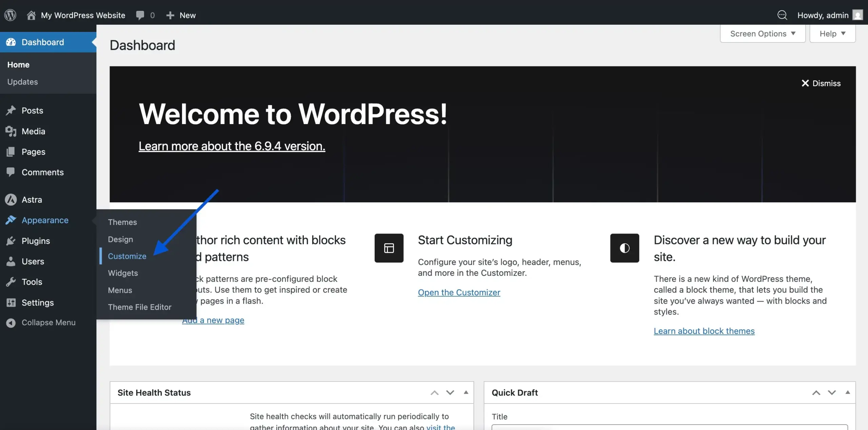Click the Astra logo icon

11,200
